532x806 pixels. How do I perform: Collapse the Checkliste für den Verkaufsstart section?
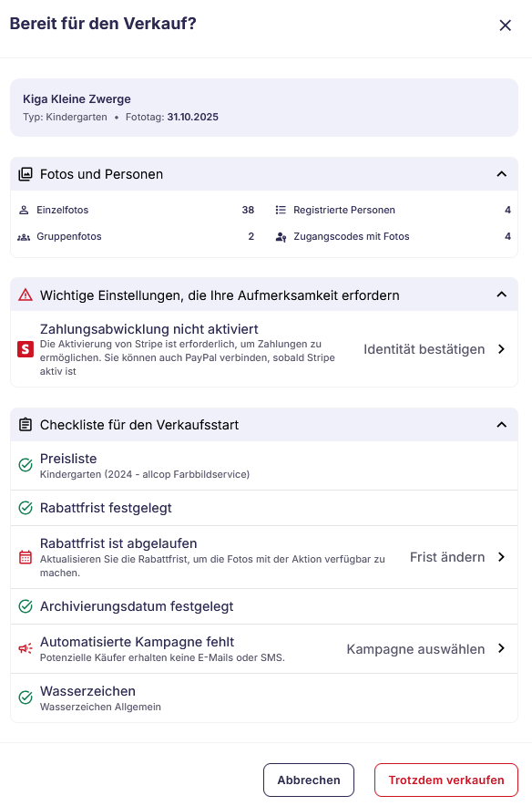point(500,424)
